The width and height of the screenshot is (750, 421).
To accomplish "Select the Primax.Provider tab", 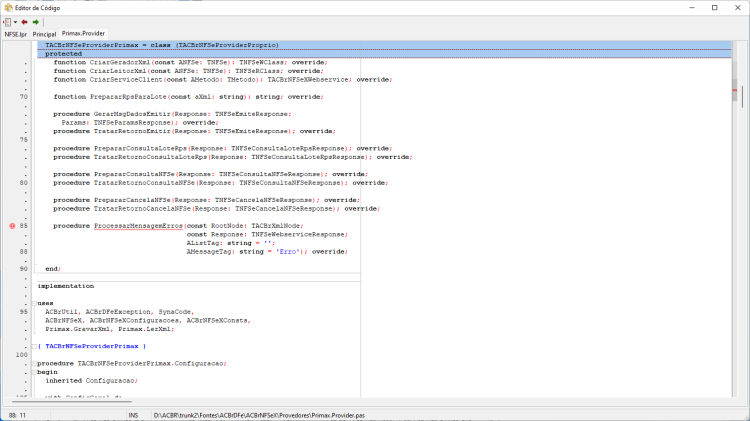I will click(83, 33).
